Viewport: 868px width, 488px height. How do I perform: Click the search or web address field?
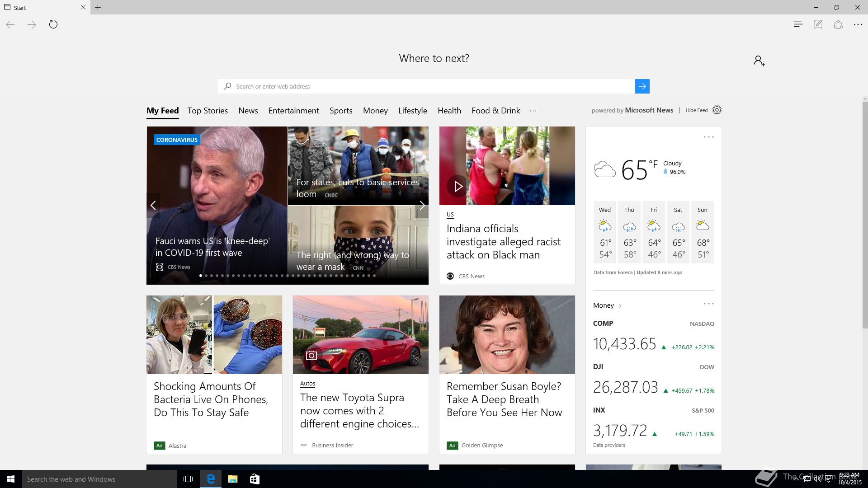pos(426,86)
